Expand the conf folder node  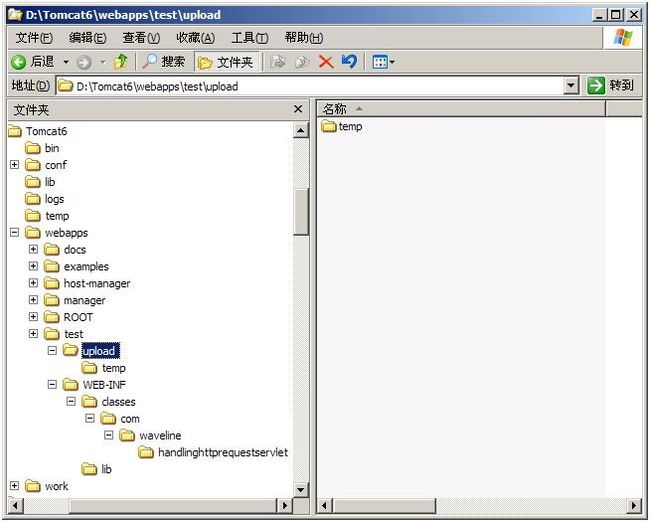coord(15,165)
